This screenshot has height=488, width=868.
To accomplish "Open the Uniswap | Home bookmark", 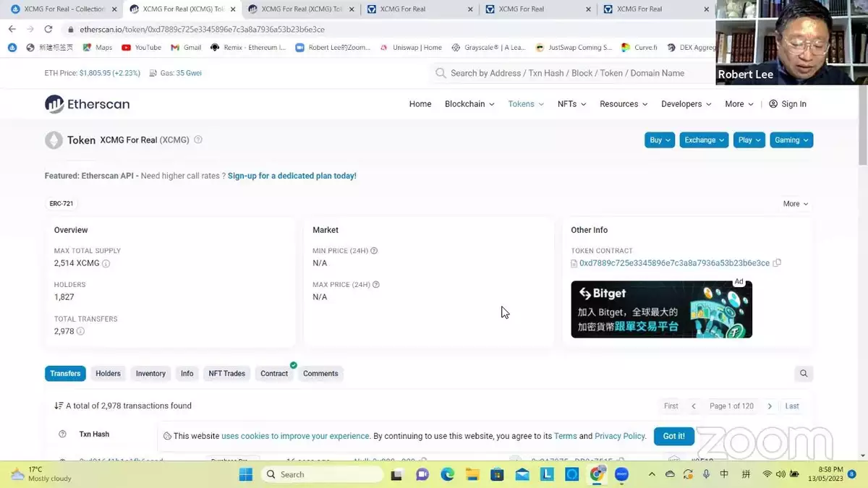I will pyautogui.click(x=410, y=47).
